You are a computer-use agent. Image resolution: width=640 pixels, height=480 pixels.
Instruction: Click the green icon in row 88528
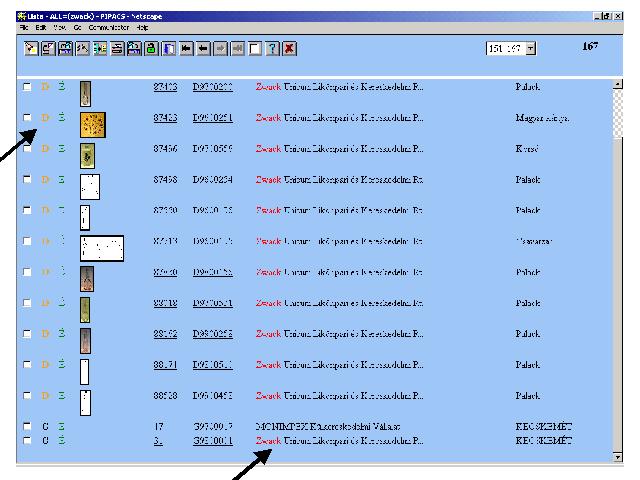61,395
